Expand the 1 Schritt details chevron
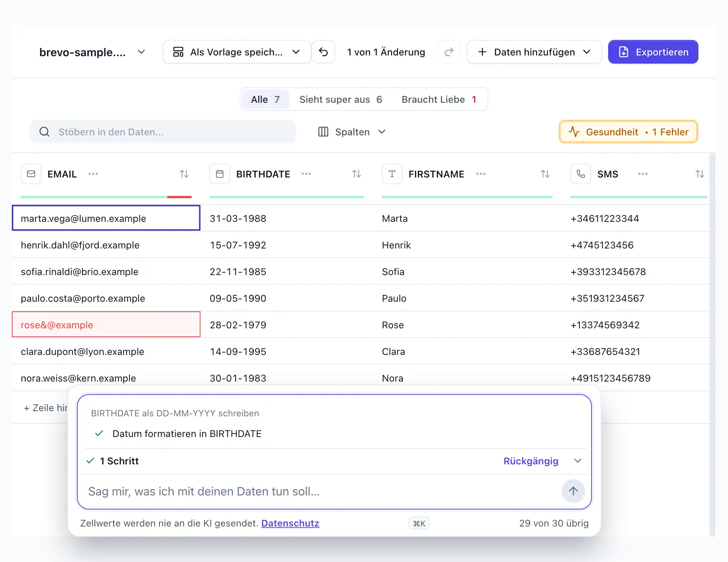 578,461
